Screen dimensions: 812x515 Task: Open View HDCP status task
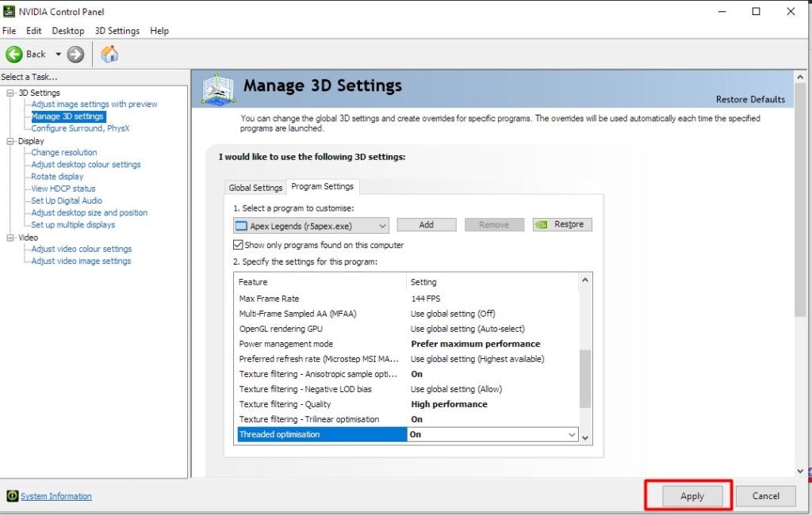pyautogui.click(x=63, y=189)
